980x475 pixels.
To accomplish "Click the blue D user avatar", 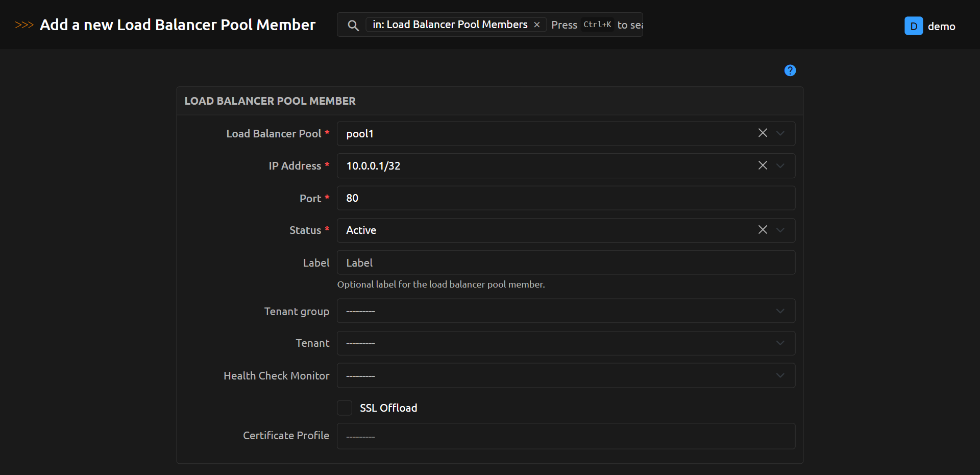I will pyautogui.click(x=913, y=26).
